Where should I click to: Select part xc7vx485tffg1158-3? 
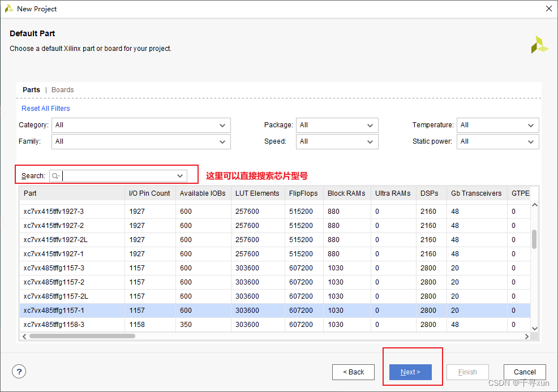(x=274, y=325)
